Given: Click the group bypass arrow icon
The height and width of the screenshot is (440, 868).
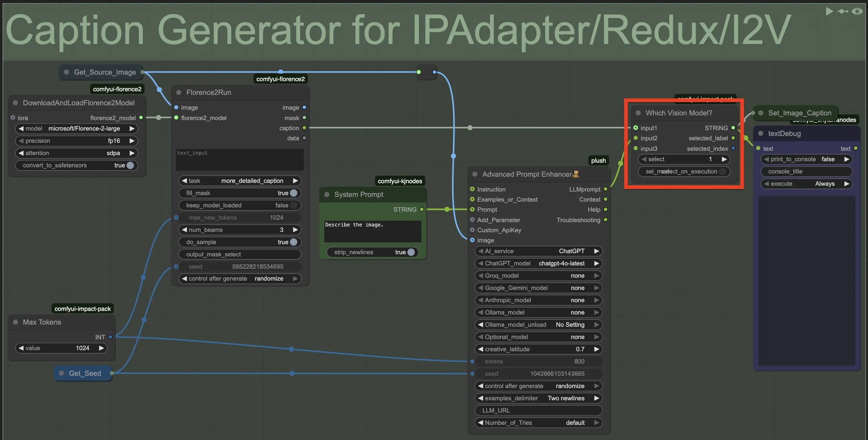Looking at the screenshot, I should coord(843,12).
